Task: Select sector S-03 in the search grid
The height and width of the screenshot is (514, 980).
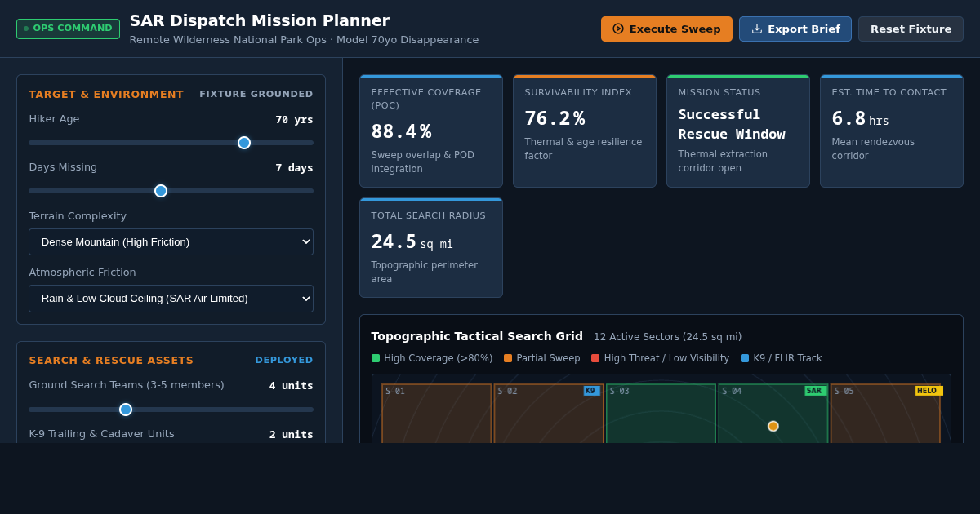Action: coord(661,414)
